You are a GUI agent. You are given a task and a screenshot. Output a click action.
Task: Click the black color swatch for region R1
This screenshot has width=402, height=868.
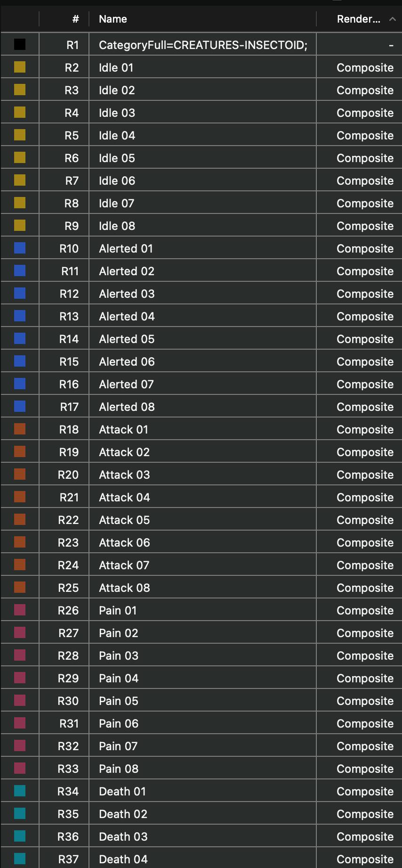[x=20, y=45]
